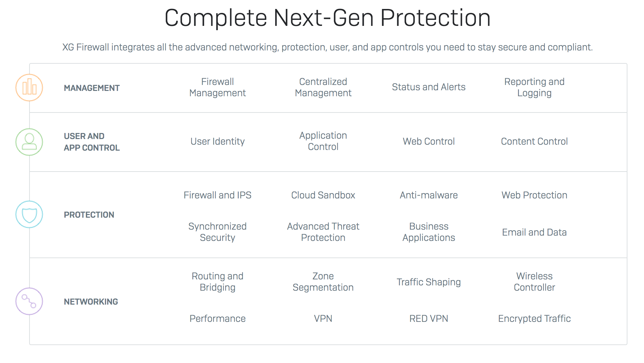Select Synchronized Security link
Image resolution: width=644 pixels, height=363 pixels.
[218, 232]
